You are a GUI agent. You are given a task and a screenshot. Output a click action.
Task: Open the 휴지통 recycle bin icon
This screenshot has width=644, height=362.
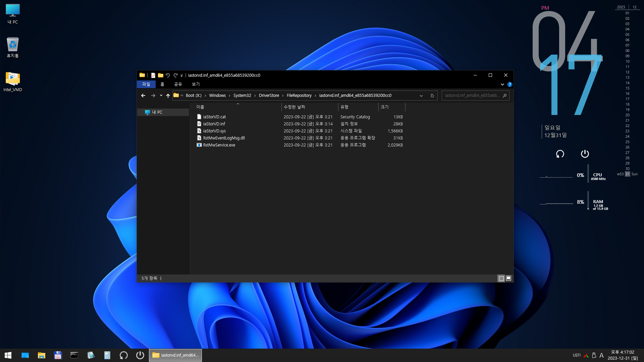[13, 47]
